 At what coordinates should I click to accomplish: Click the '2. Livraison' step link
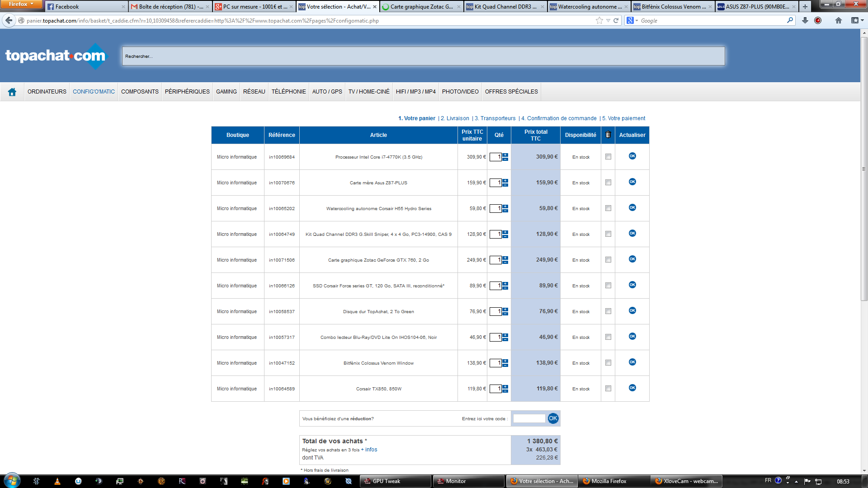(455, 118)
